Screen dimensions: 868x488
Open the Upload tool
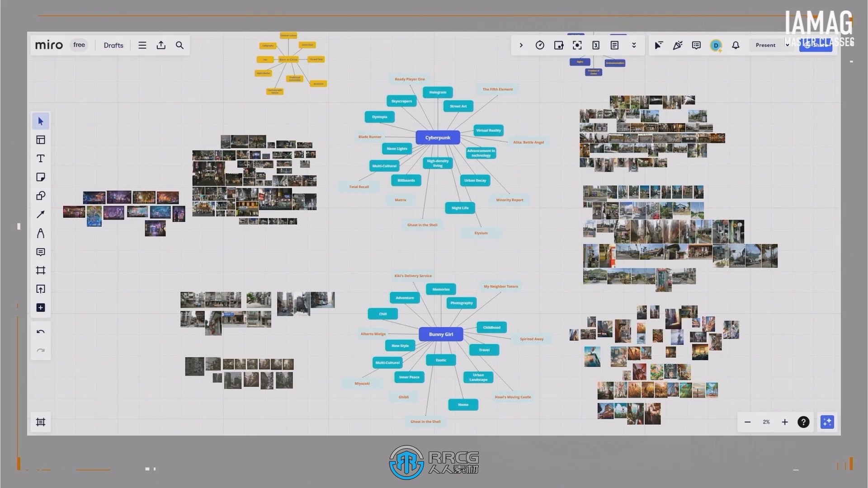41,289
